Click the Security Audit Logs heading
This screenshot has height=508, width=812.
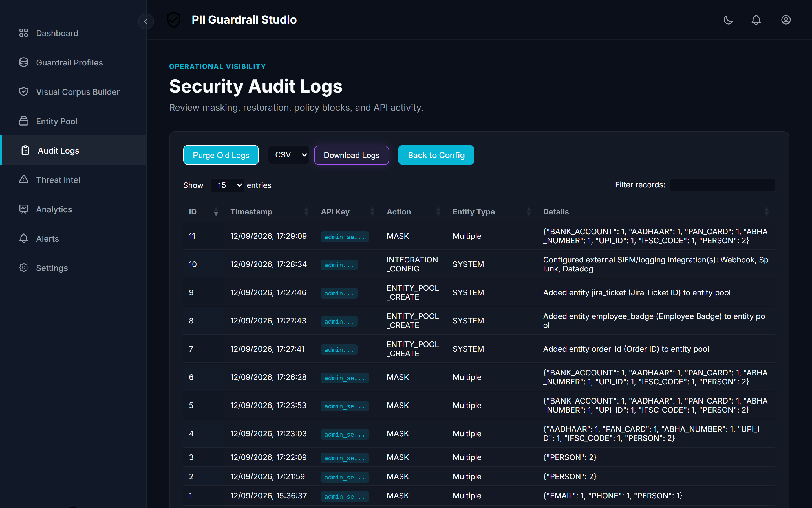pyautogui.click(x=256, y=86)
